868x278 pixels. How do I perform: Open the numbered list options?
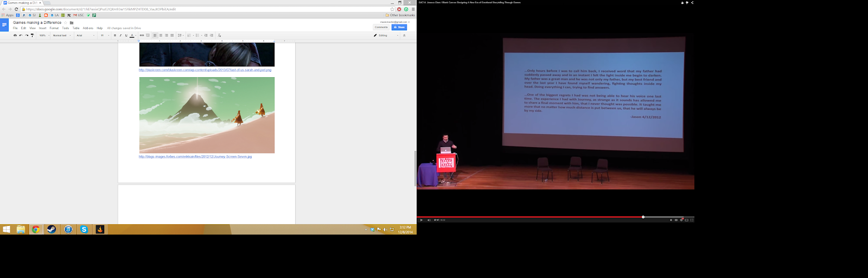pyautogui.click(x=189, y=35)
